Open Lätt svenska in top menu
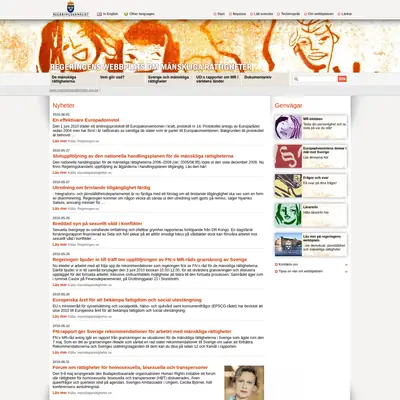The image size is (400, 400). click(x=263, y=14)
